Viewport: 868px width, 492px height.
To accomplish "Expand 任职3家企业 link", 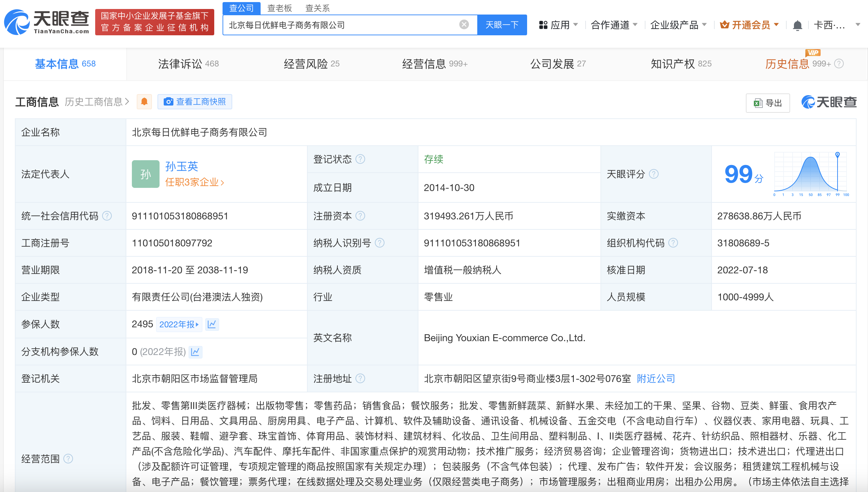I will click(195, 182).
